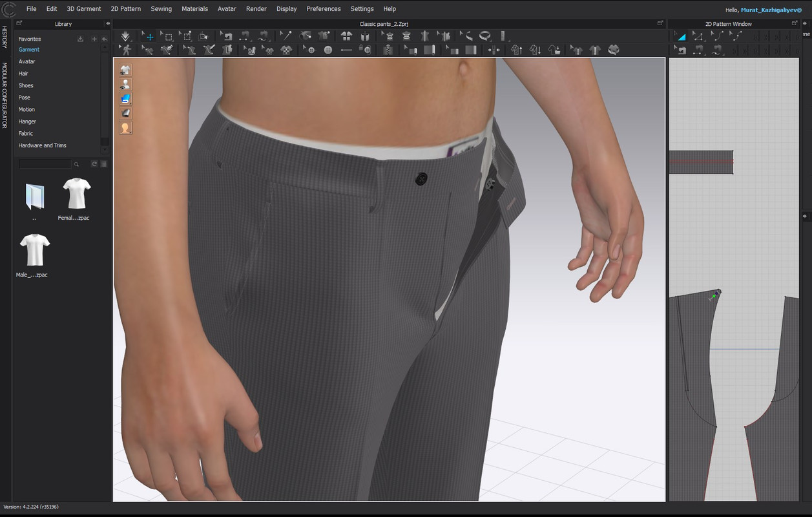Select the Edit Tape Measure tool
The image size is (812, 517).
466,37
